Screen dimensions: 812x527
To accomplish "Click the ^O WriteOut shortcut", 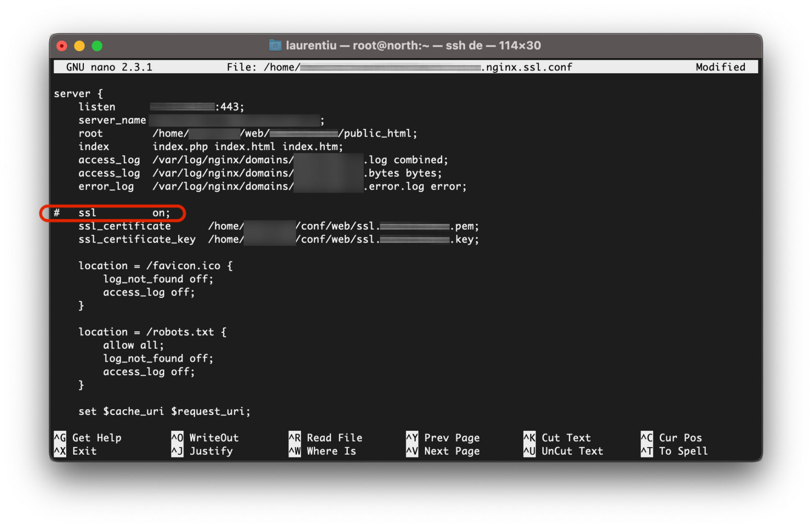I will pyautogui.click(x=205, y=437).
